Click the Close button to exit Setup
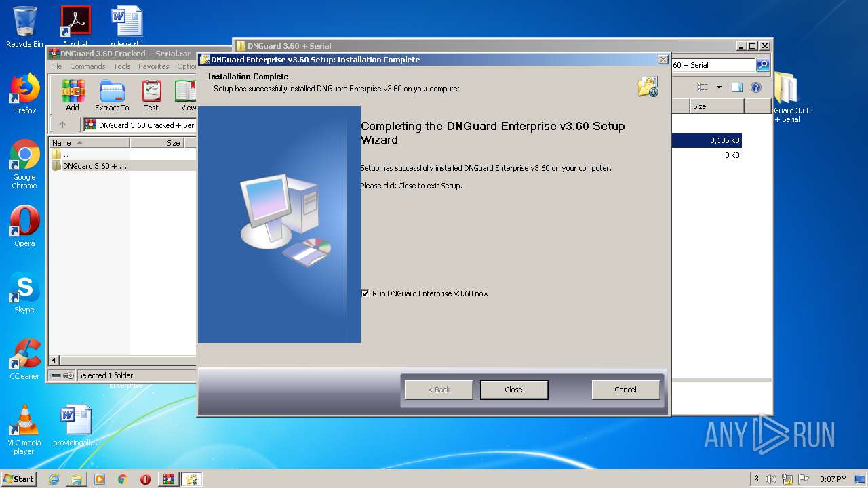Screen dimensions: 868x488 [513, 390]
